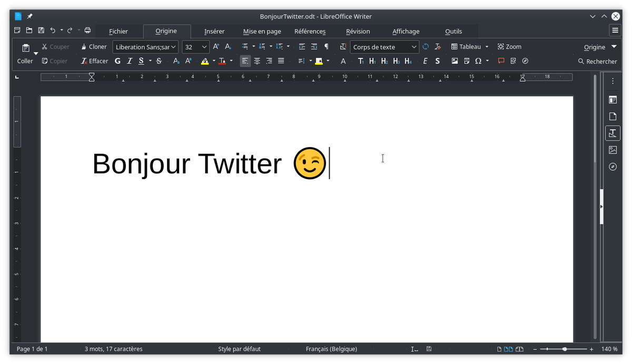Screen dimensions: 632x364
Task: Open the underline style dropdown arrow
Action: point(150,61)
